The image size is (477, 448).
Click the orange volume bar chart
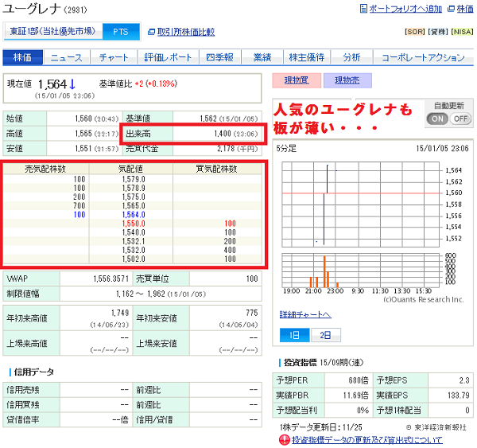tap(360, 271)
